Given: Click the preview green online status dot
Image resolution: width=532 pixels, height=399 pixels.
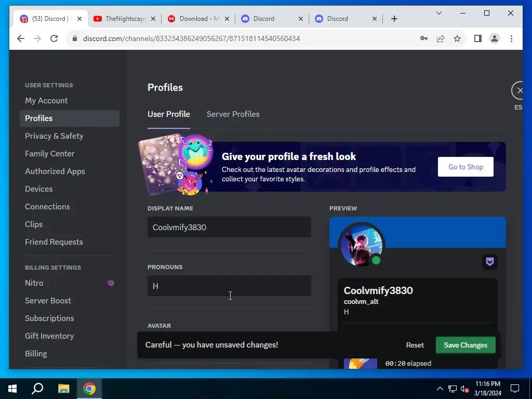Looking at the screenshot, I should click(x=376, y=260).
